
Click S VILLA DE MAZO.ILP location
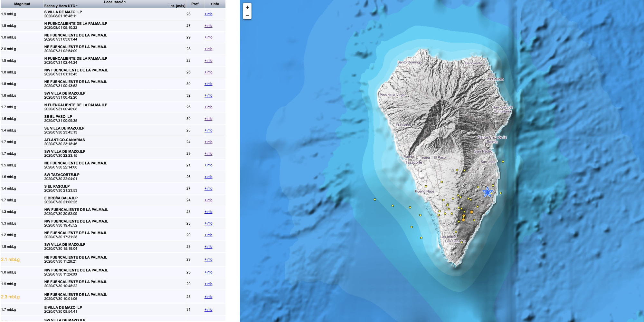[63, 12]
